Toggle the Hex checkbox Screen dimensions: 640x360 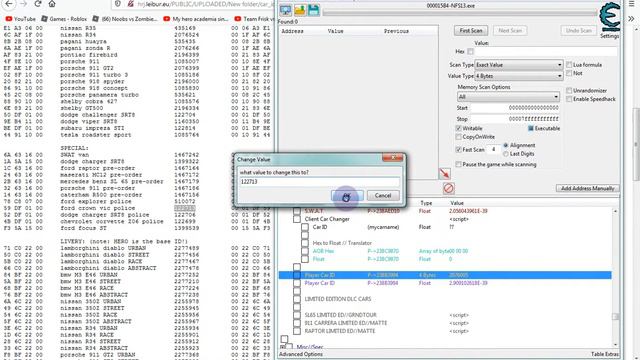point(470,51)
